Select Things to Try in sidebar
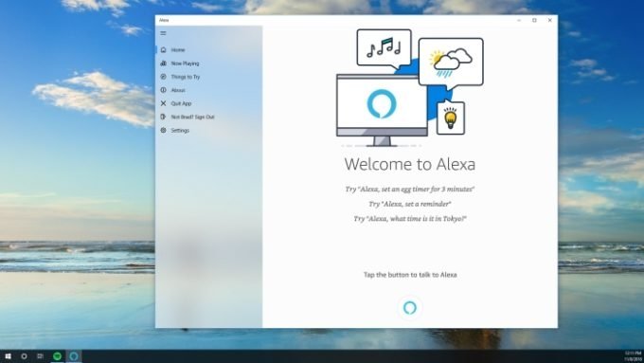 tap(209, 77)
